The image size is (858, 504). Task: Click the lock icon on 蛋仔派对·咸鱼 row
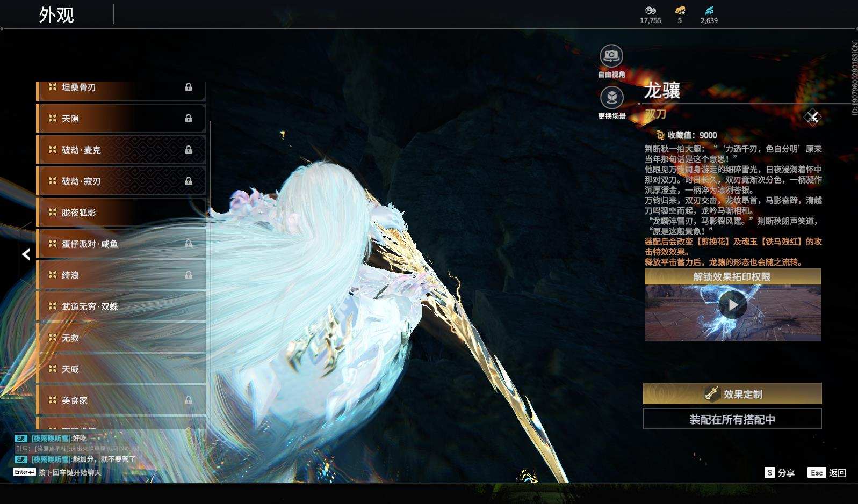(189, 244)
